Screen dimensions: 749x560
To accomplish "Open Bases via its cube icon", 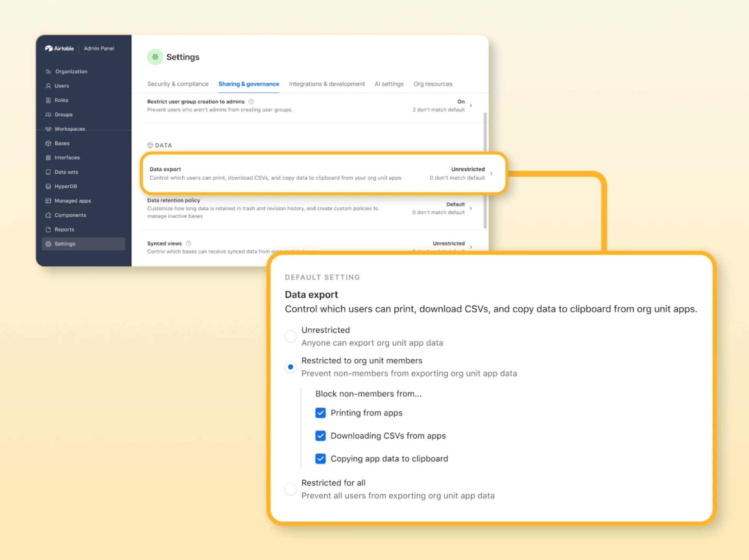I will pyautogui.click(x=48, y=143).
